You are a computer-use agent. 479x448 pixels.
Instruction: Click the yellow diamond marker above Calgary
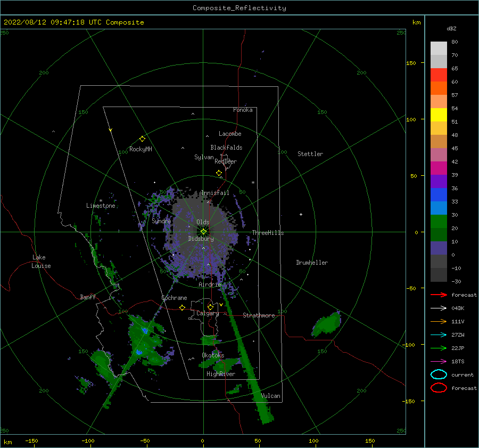coord(210,307)
